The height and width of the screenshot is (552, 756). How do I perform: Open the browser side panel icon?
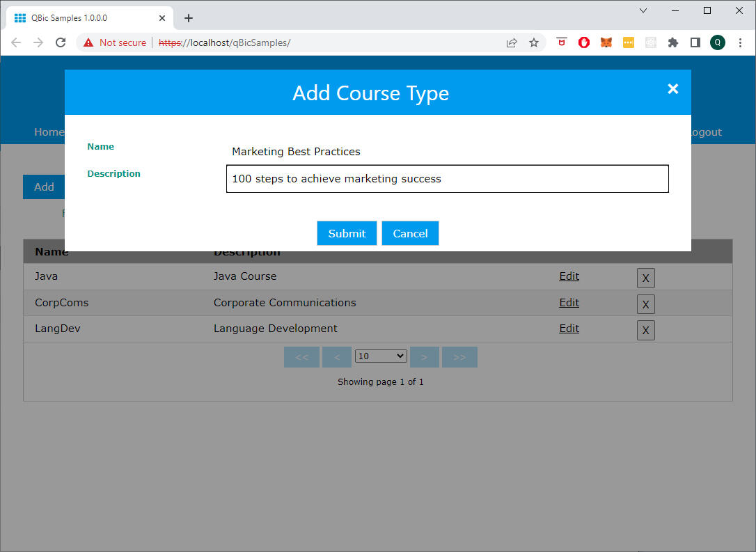pos(695,42)
